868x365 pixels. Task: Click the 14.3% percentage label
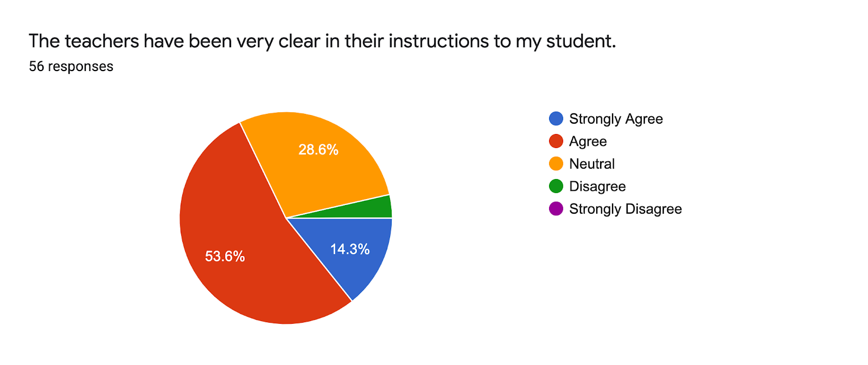(350, 249)
